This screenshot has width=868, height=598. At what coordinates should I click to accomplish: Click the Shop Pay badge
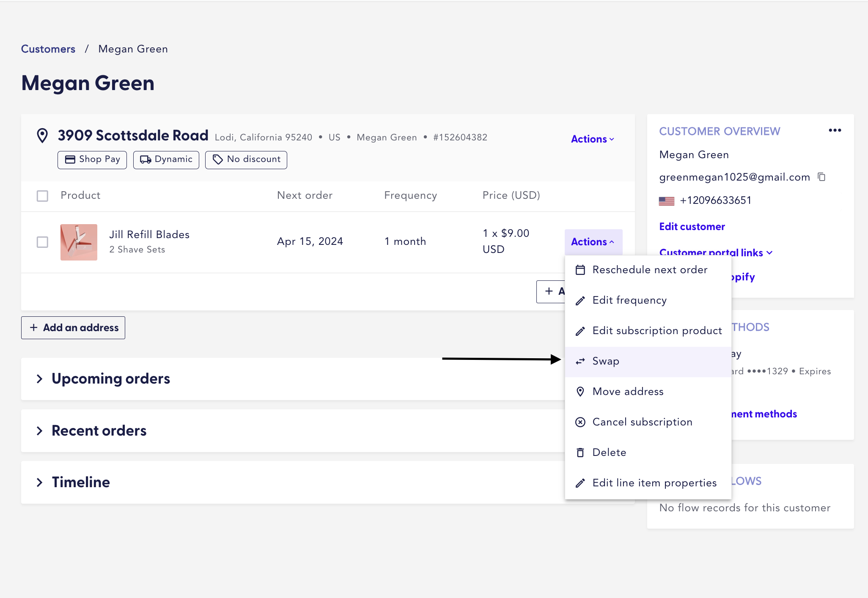point(92,159)
